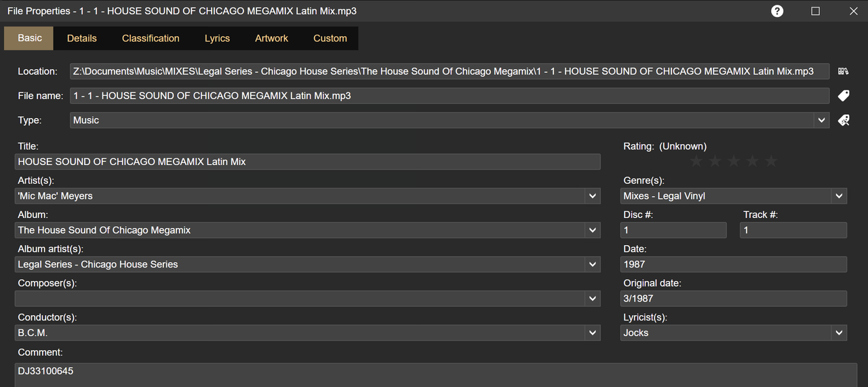
Task: Click the Comment box with DJ33100645
Action: [435, 375]
